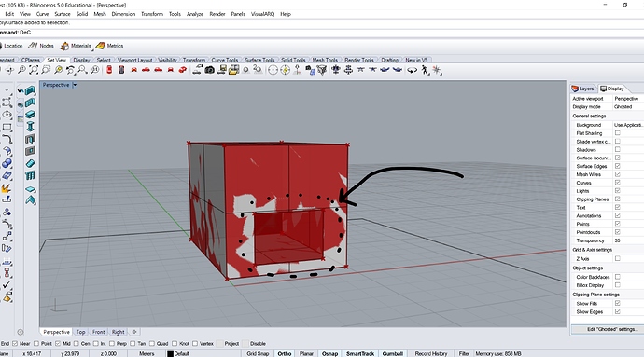Click the check mark icon in sidebar
Viewport: 644px width, 357px height.
[7, 285]
